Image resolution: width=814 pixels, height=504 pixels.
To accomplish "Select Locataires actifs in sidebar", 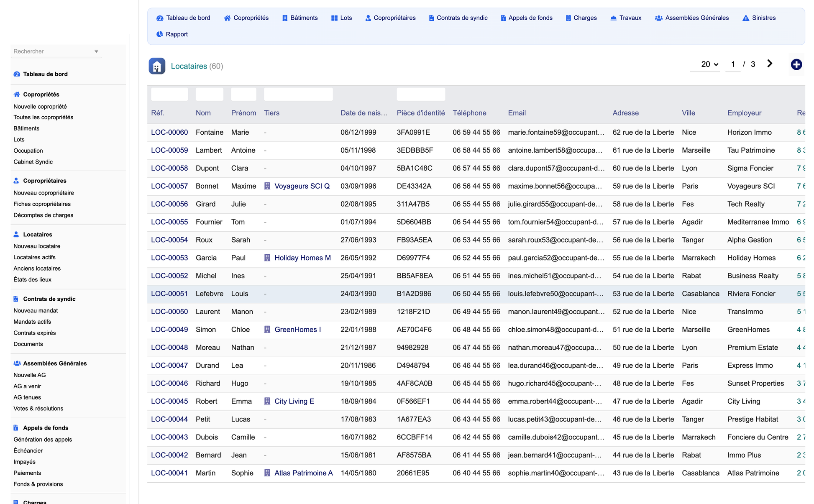I will (34, 258).
